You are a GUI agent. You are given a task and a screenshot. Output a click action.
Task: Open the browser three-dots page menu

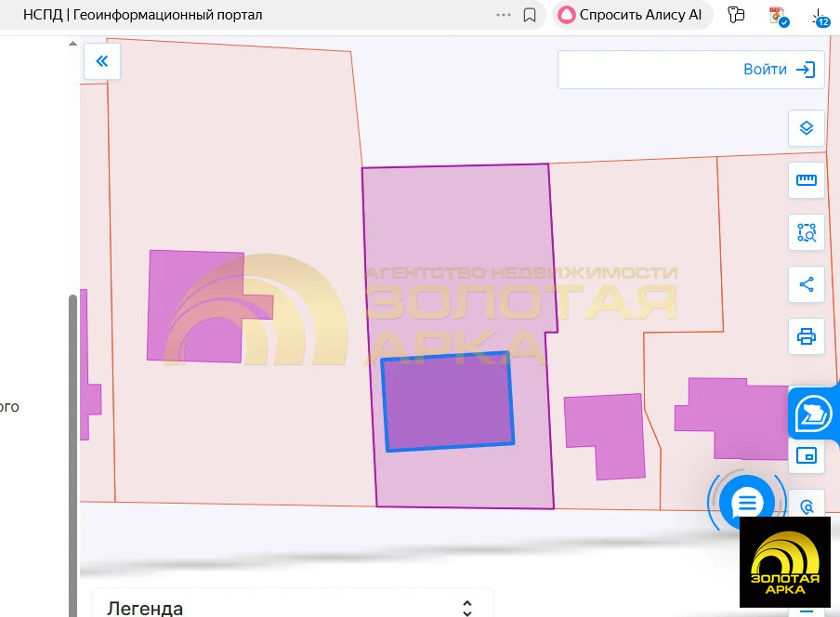504,15
